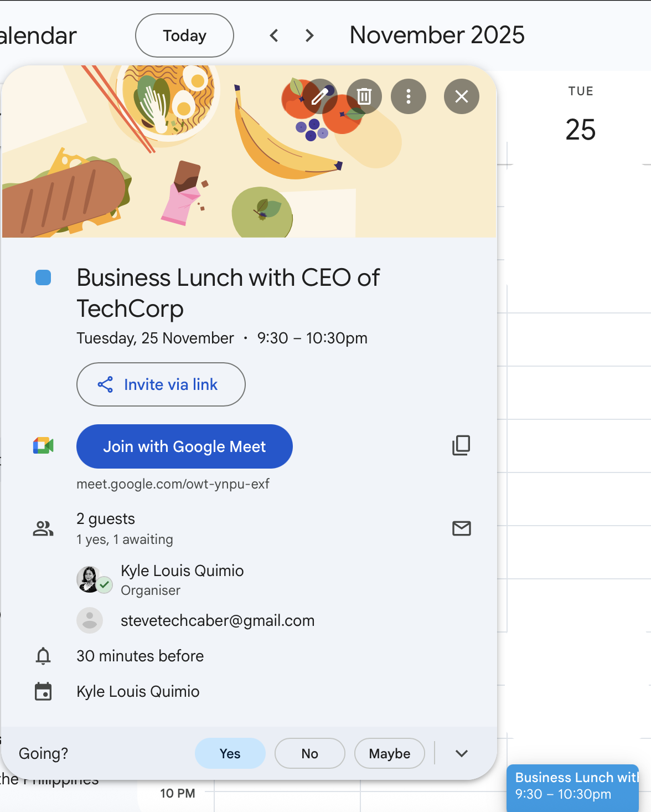Copy the Google Meet joining info
The image size is (651, 812).
point(461,445)
